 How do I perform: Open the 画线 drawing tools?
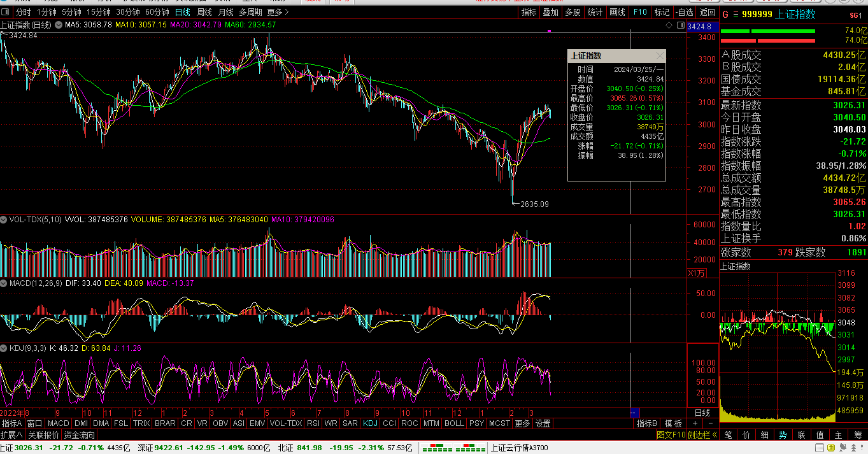pyautogui.click(x=617, y=12)
